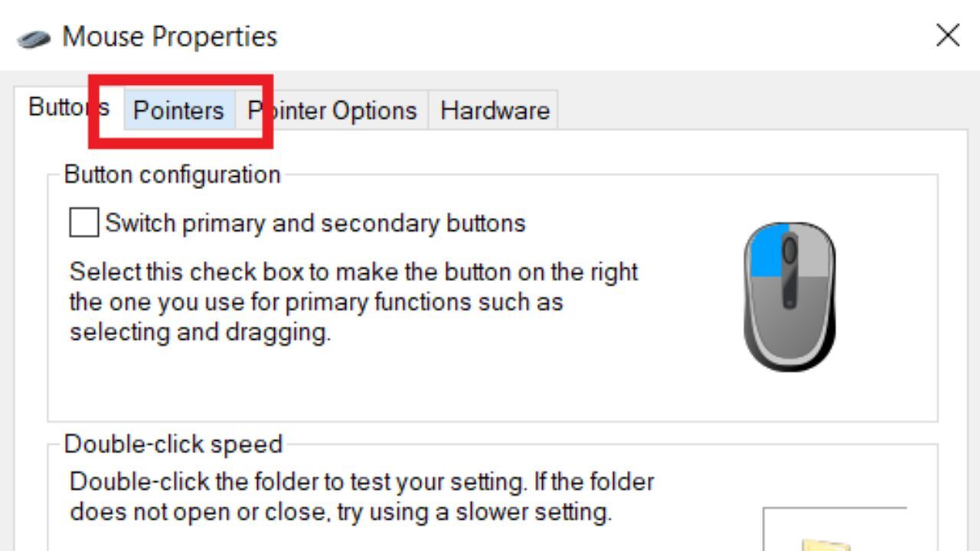Click the 'Button configuration' group heading
This screenshot has height=551, width=980.
[x=172, y=174]
